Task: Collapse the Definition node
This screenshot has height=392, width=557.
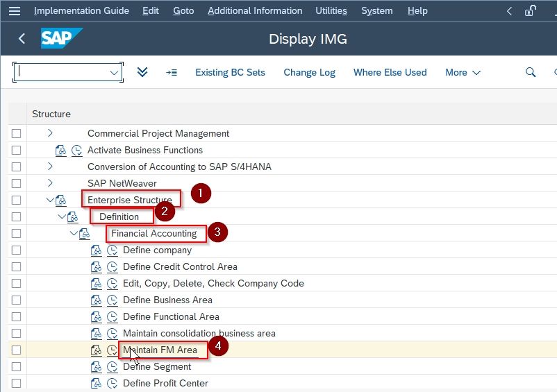Action: (62, 216)
